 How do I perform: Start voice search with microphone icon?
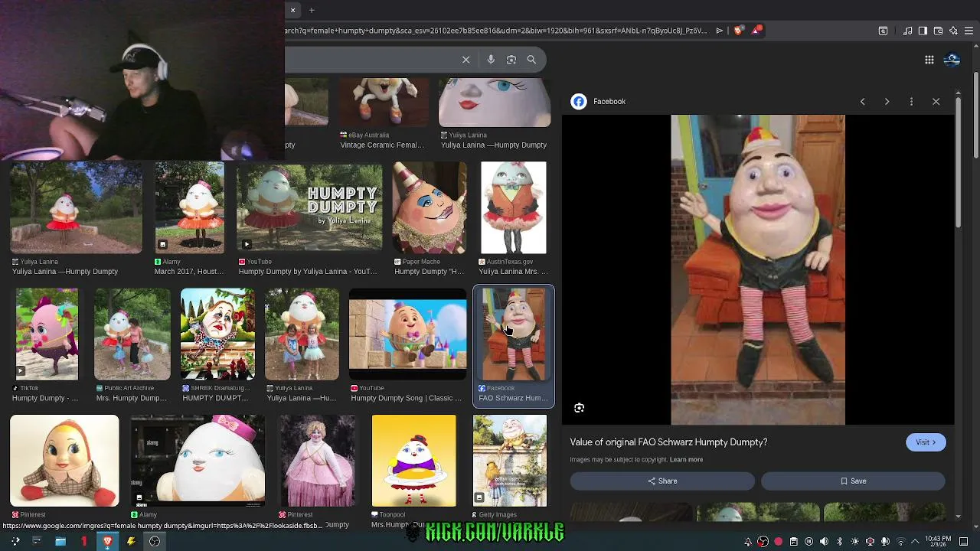[491, 60]
